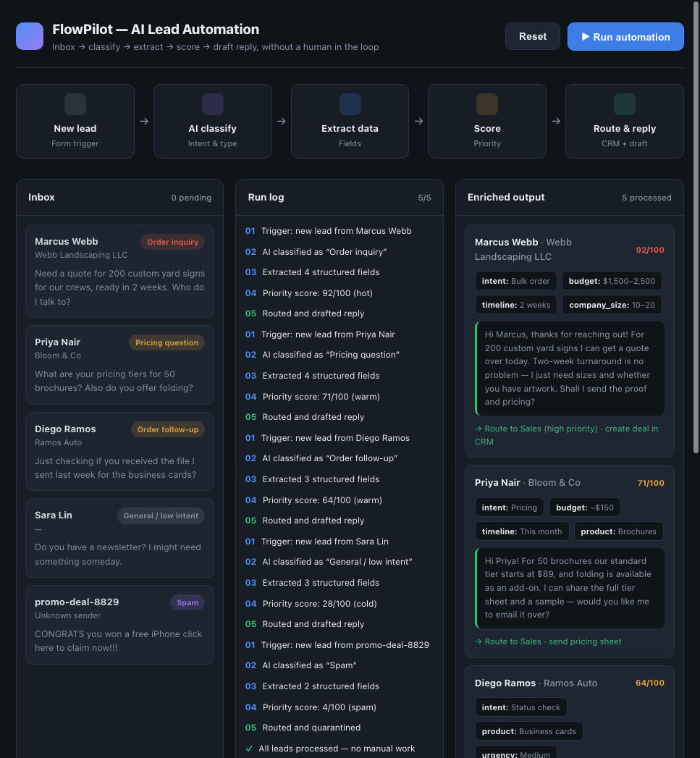
Task: Click the Score brown icon
Action: 486,104
